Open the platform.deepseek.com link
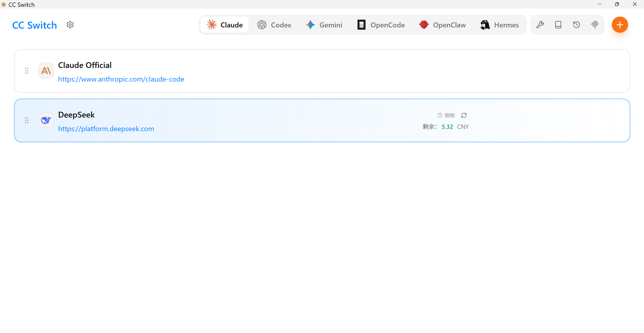644x333 pixels. point(106,129)
